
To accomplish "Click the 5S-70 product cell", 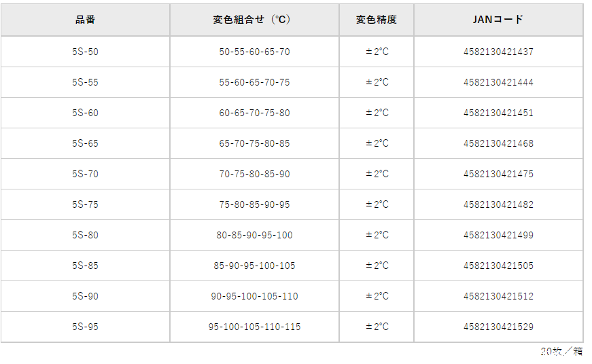I will [x=85, y=174].
